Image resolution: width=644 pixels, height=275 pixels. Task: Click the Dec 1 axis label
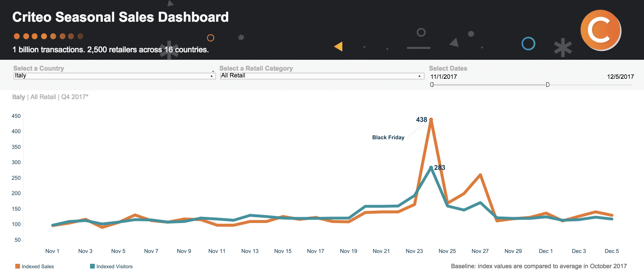[x=546, y=251]
